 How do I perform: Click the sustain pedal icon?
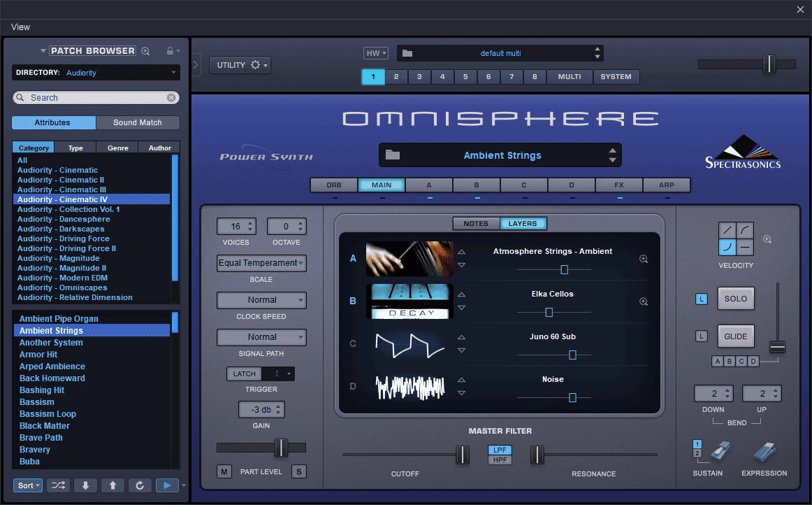(720, 450)
